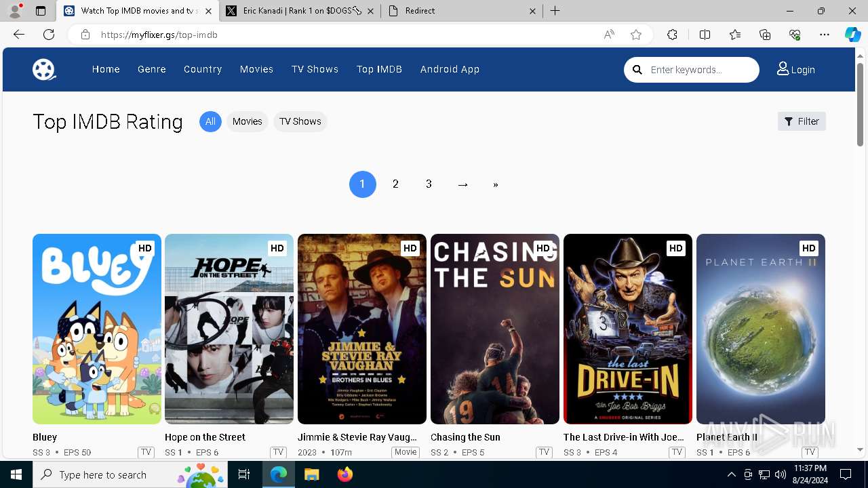Click the search magnifier icon
868x488 pixels.
(637, 69)
